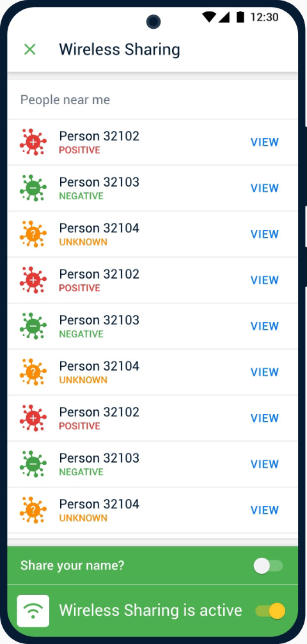
Task: Click the second red positive virus icon
Action: point(33,280)
